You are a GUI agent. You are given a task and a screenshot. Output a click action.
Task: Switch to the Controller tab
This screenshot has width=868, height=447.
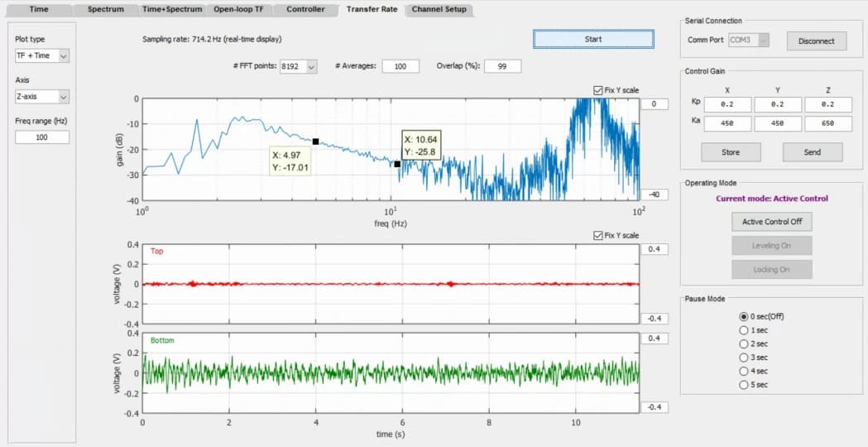tap(305, 9)
